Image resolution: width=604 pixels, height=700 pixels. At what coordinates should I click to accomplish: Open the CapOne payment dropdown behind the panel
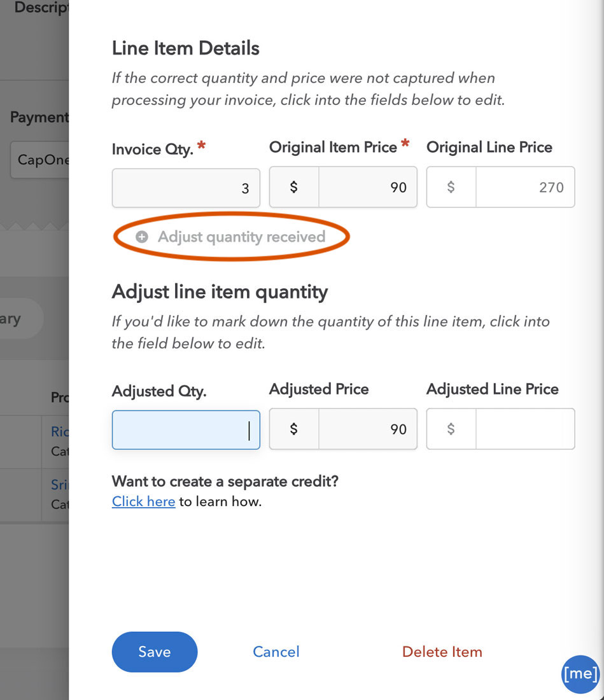pyautogui.click(x=39, y=159)
